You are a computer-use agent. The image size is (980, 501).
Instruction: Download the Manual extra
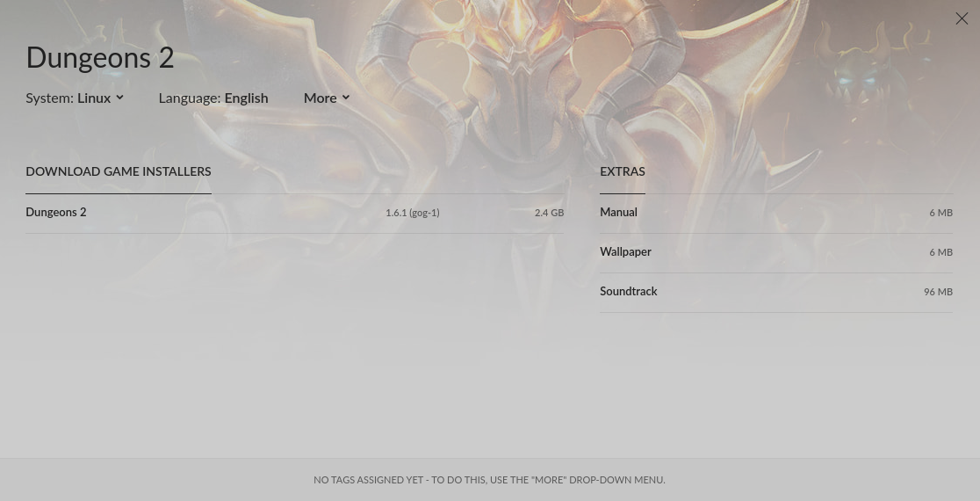point(776,214)
